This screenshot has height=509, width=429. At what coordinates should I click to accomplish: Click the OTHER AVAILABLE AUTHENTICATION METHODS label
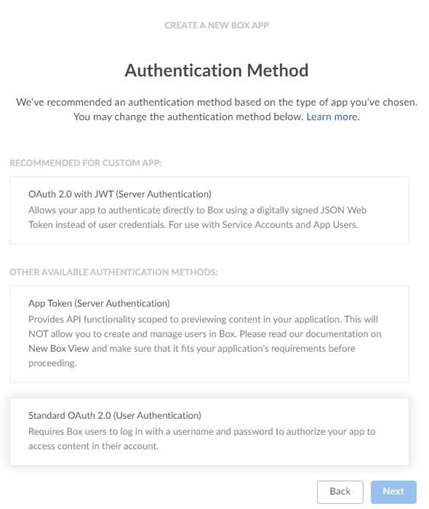click(x=114, y=272)
